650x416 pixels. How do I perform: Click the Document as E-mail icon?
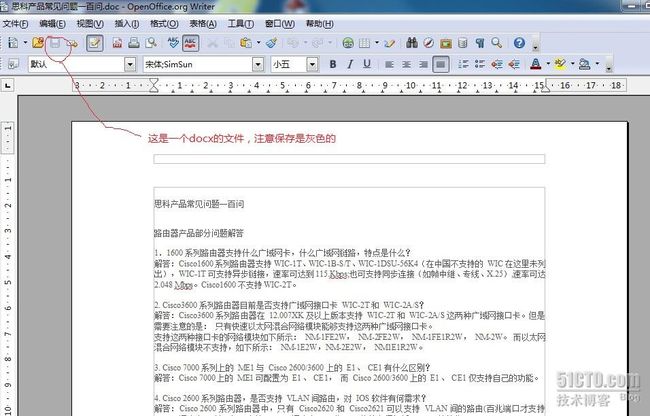tap(72, 43)
